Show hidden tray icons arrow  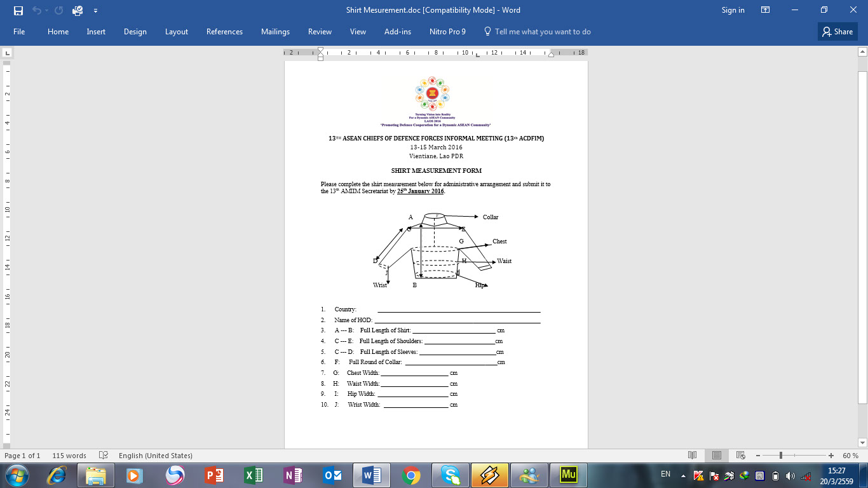pos(683,475)
